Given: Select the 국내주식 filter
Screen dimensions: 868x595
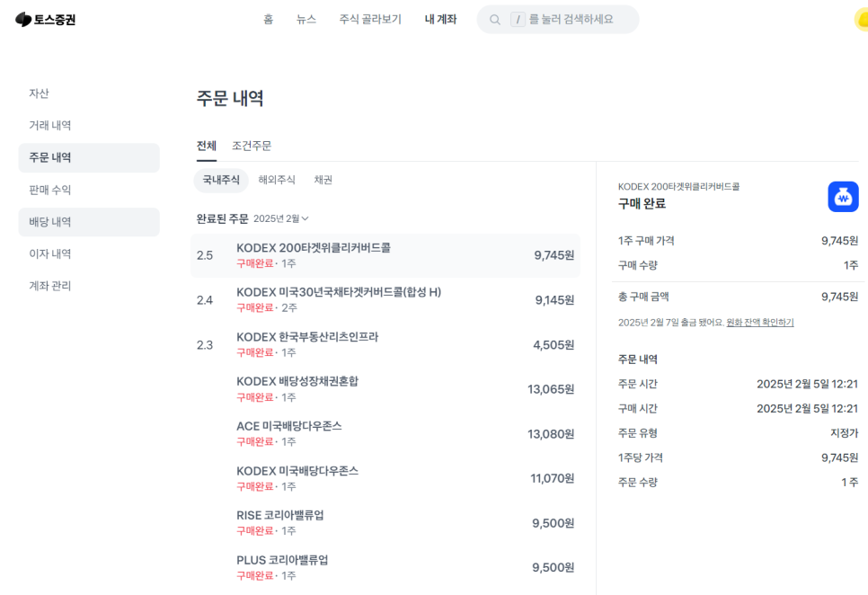Looking at the screenshot, I should (221, 180).
